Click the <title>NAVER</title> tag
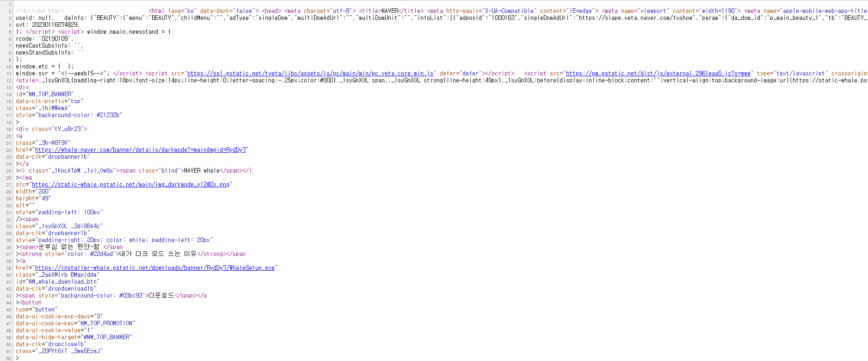This screenshot has height=361, width=868. [391, 11]
